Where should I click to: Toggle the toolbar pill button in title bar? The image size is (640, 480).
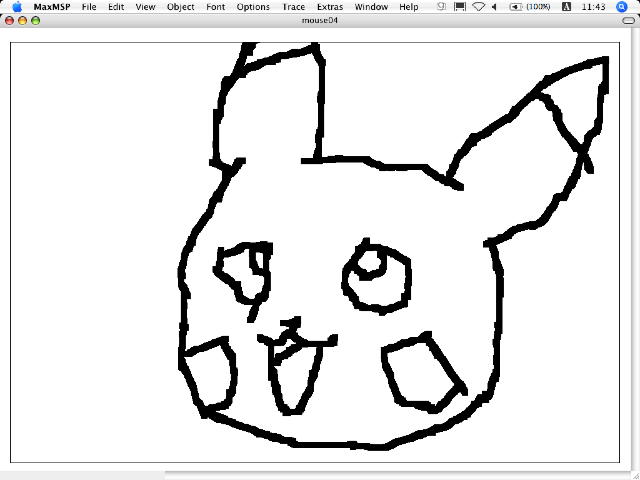click(627, 20)
